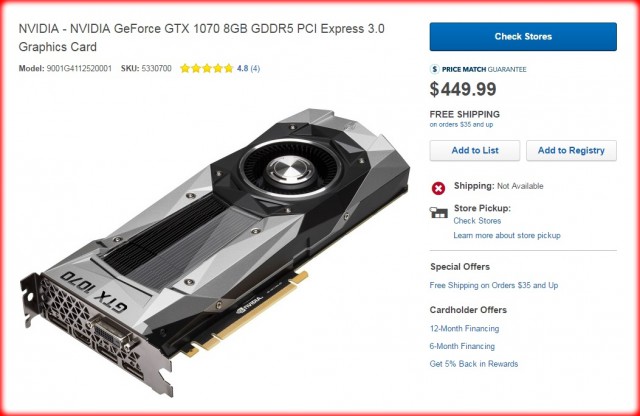640x416 pixels.
Task: Select the 12-Month Financing offer
Action: [464, 328]
